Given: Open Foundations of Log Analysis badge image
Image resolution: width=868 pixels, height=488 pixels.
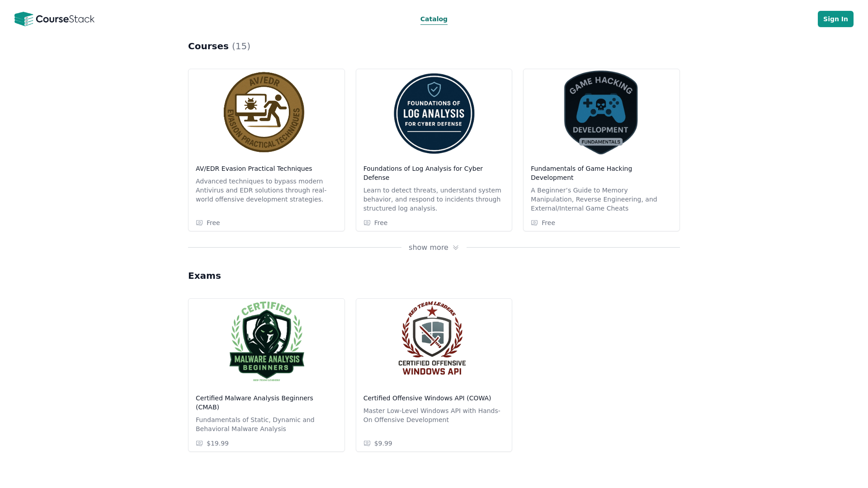Looking at the screenshot, I should (434, 113).
